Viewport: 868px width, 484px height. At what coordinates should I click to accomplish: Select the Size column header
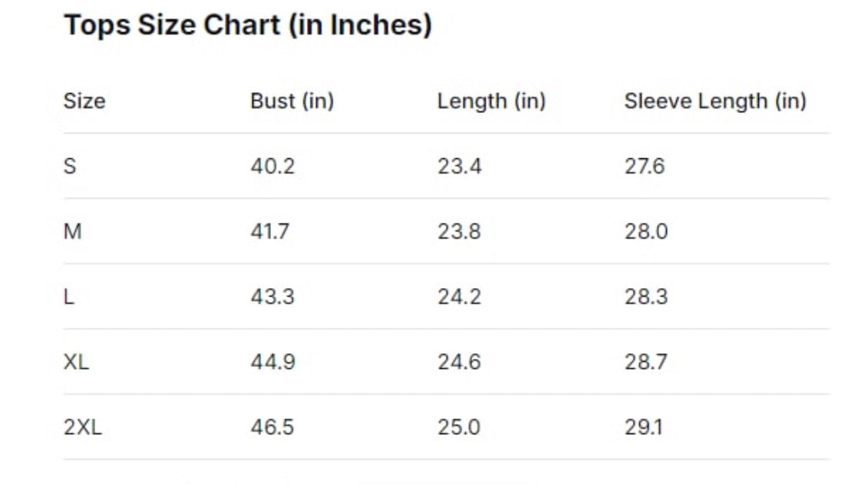coord(84,101)
